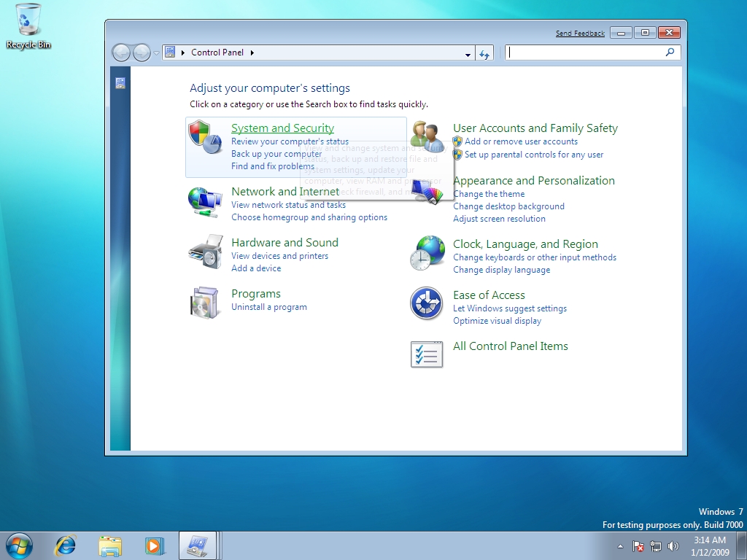
Task: Click the refresh icon in the address bar
Action: [484, 52]
